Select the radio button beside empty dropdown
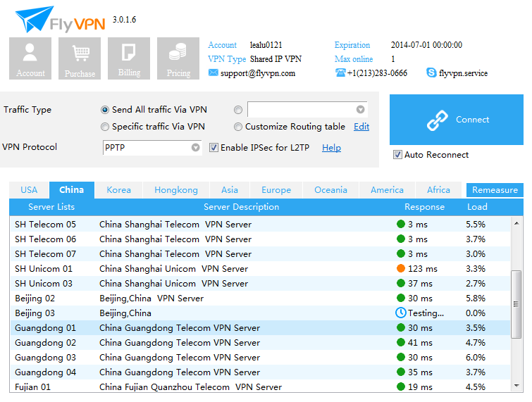Image resolution: width=532 pixels, height=402 pixels. pyautogui.click(x=238, y=110)
